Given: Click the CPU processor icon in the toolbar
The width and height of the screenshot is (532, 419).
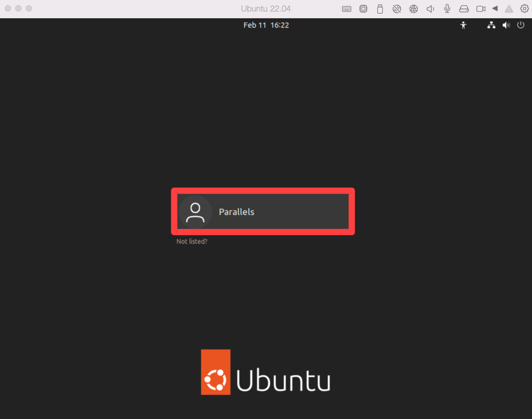Looking at the screenshot, I should tap(363, 8).
